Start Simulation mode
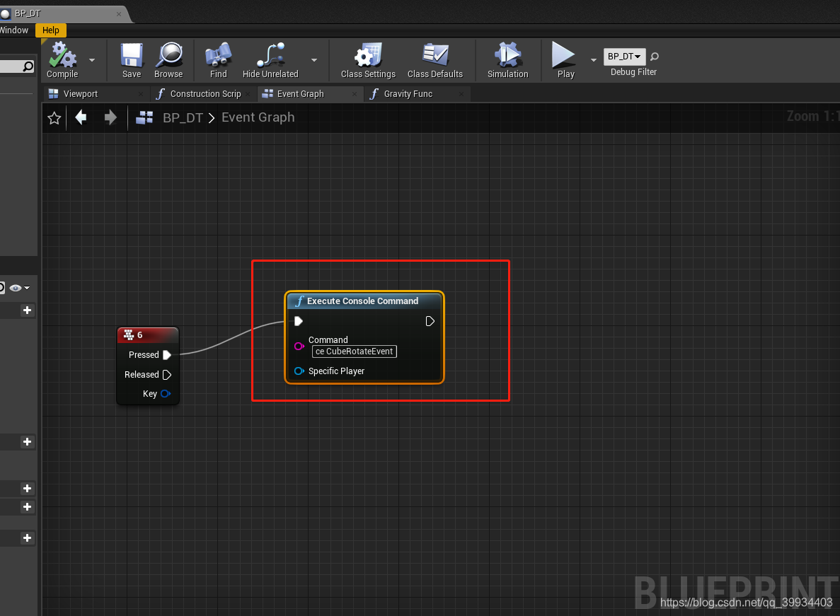Image resolution: width=840 pixels, height=616 pixels. (507, 60)
